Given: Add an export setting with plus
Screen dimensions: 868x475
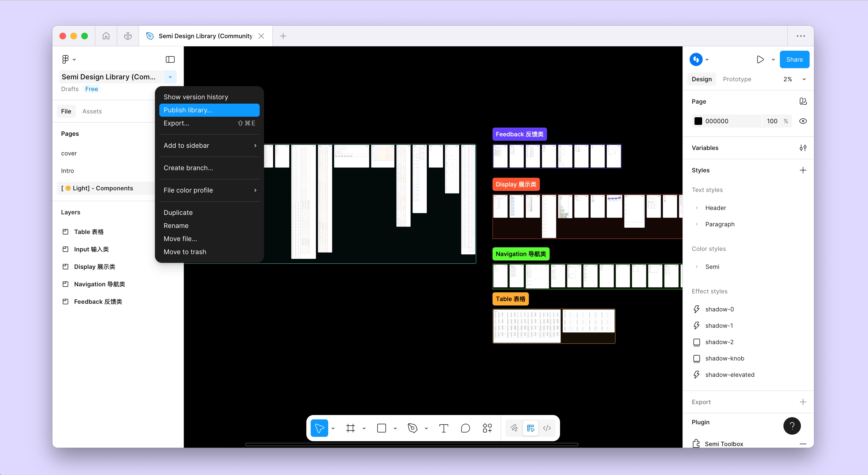Looking at the screenshot, I should coord(803,402).
